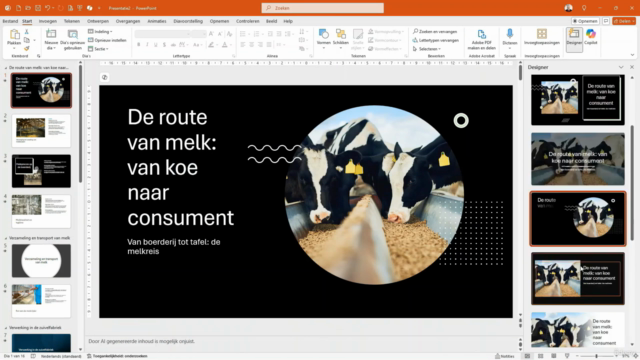The image size is (640, 360).
Task: Click the Plakken (paste) clipboard icon
Action: [x=14, y=34]
